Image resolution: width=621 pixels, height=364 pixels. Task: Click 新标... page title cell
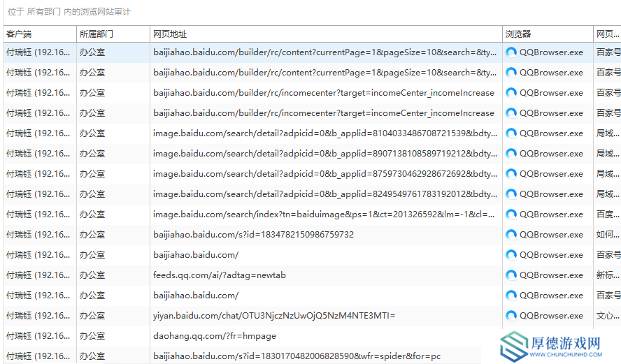pos(608,275)
